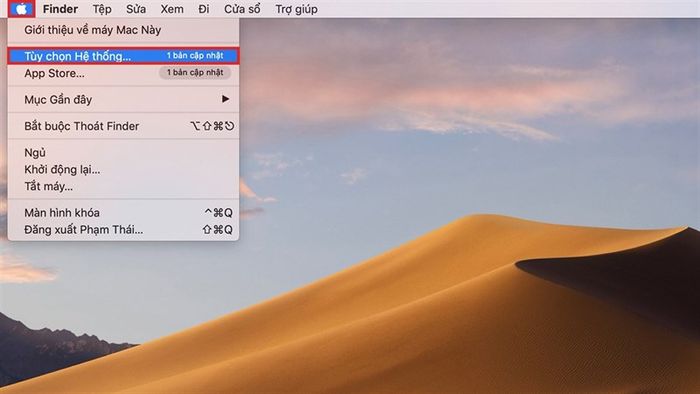Open the Tệp menu
Viewport: 700px width, 394px height.
[102, 9]
